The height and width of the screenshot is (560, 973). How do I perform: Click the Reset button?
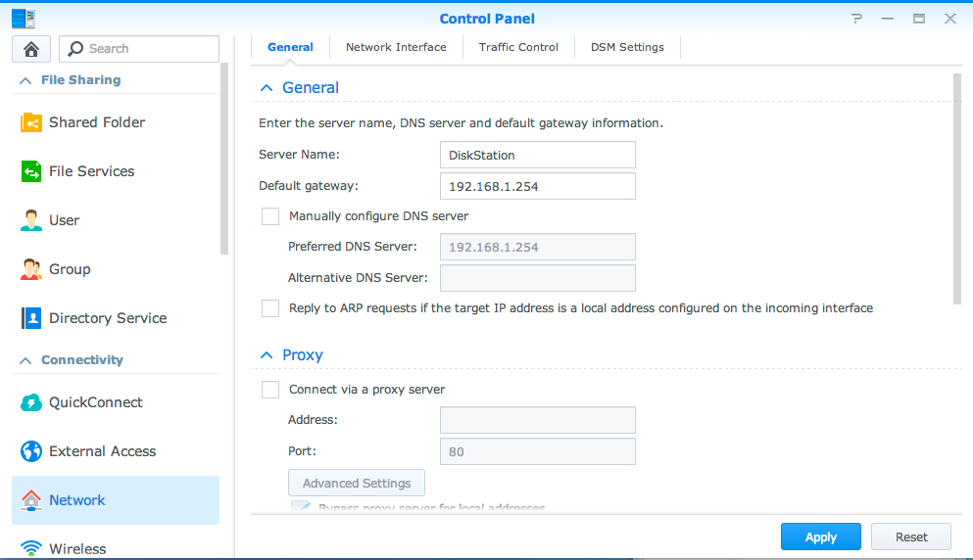(911, 537)
